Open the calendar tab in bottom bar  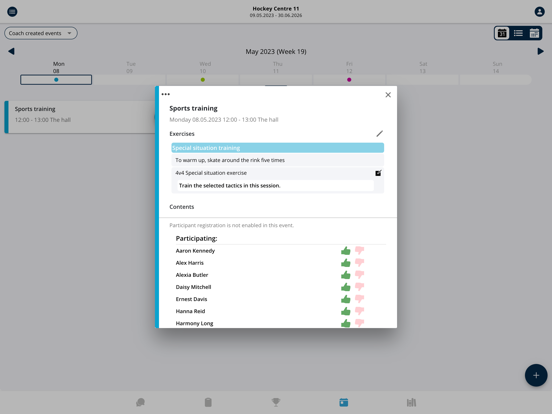(344, 402)
